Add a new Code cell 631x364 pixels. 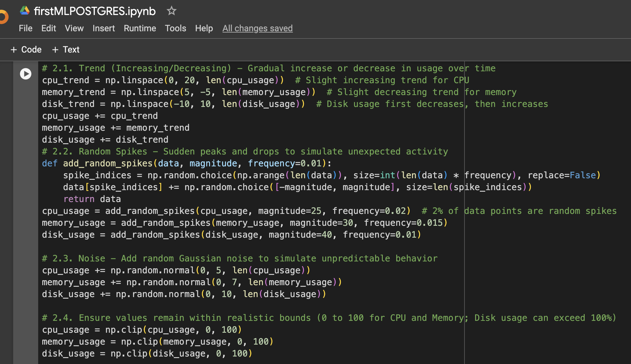26,49
